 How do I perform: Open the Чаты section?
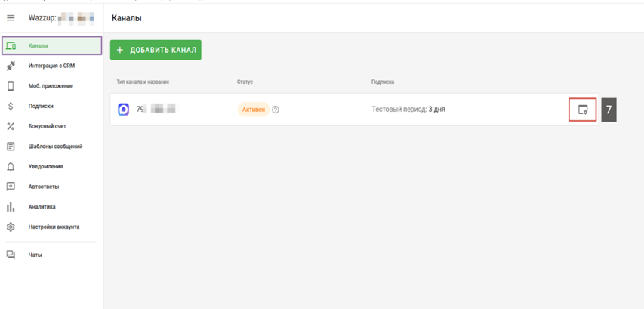tap(35, 255)
